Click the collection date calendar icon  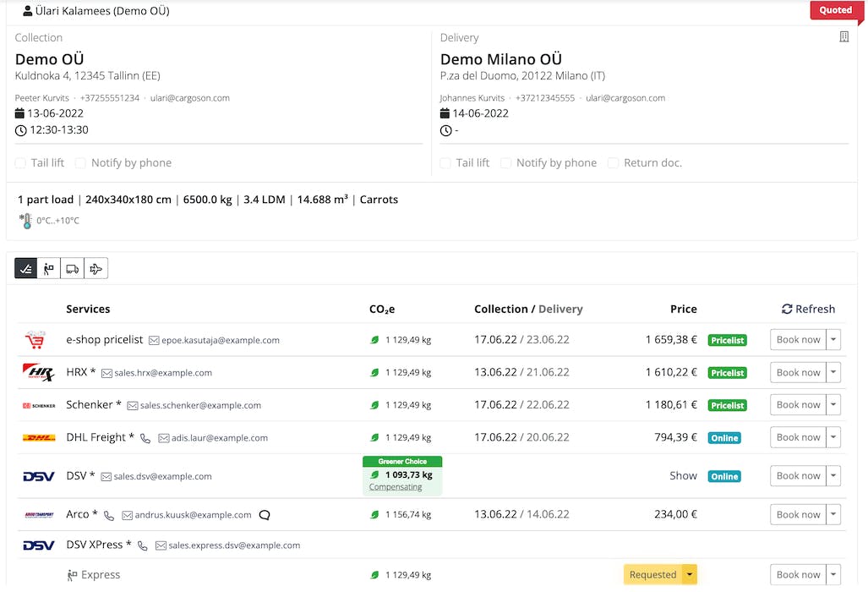[x=19, y=113]
